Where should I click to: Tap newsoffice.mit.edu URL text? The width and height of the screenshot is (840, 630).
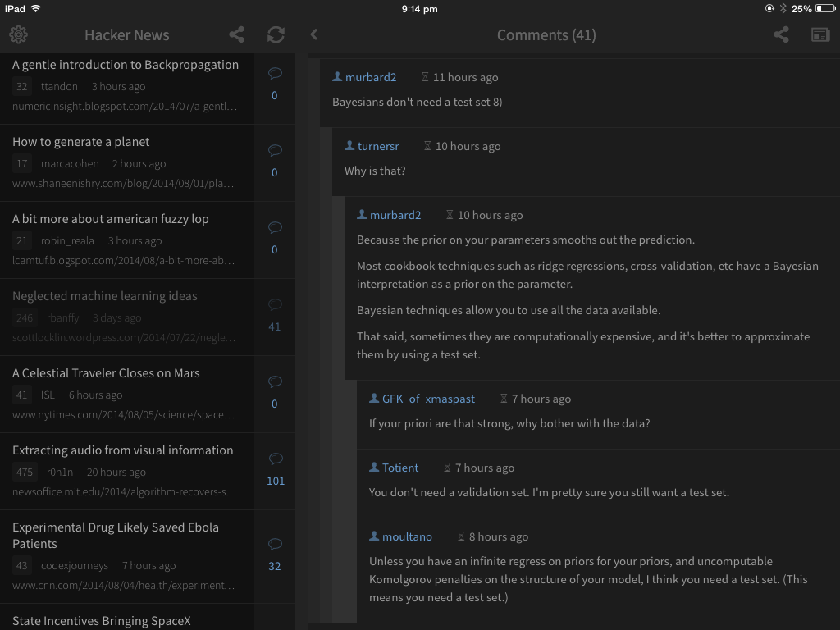125,492
